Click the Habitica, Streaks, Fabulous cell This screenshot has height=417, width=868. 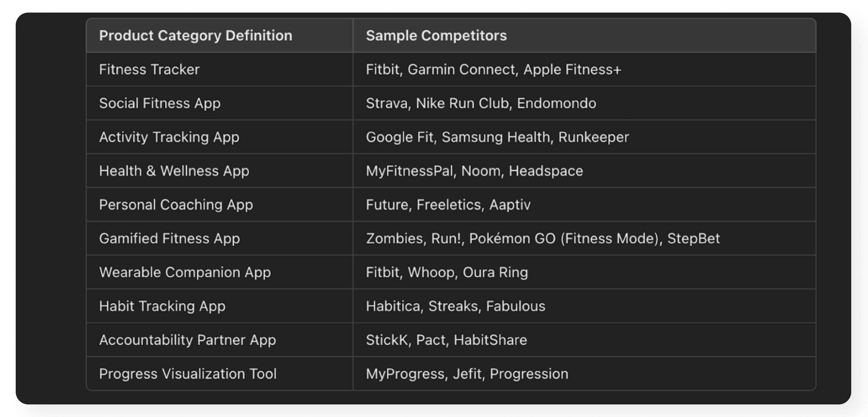click(x=584, y=306)
